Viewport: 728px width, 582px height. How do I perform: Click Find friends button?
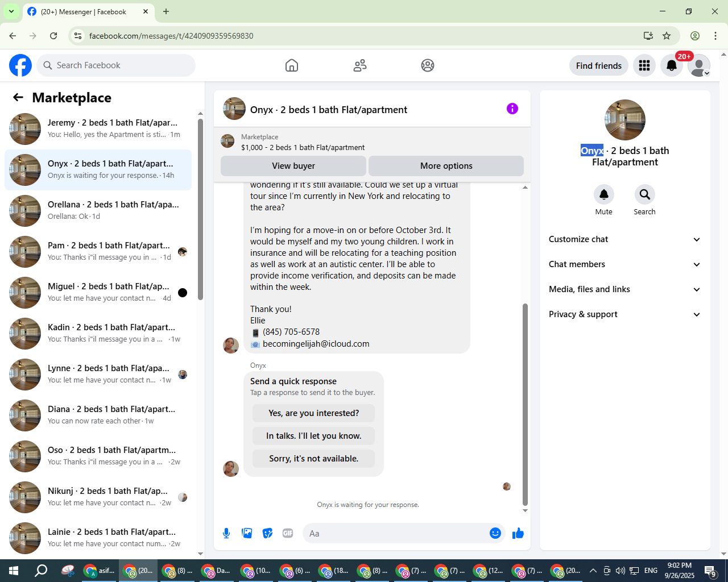coord(599,65)
